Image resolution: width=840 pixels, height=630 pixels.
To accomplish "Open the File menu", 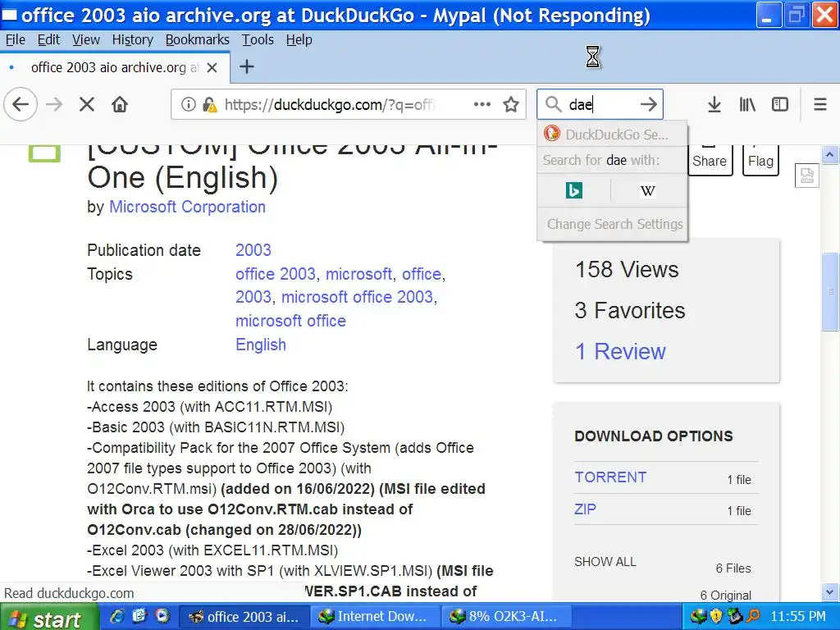I will point(15,39).
